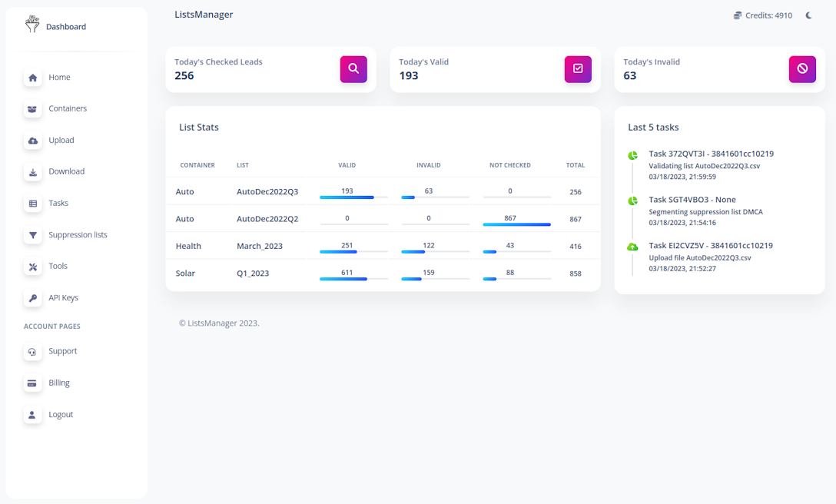Screen dimensions: 836x504
Task: Click the valid progress bar for Q1_2023
Action: coord(353,279)
